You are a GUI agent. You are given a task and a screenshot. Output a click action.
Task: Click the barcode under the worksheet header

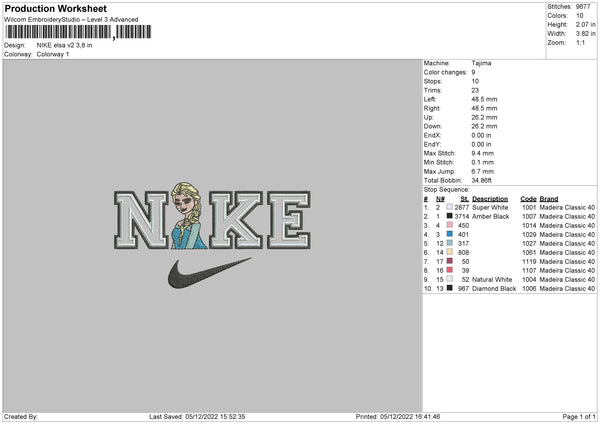tap(78, 32)
